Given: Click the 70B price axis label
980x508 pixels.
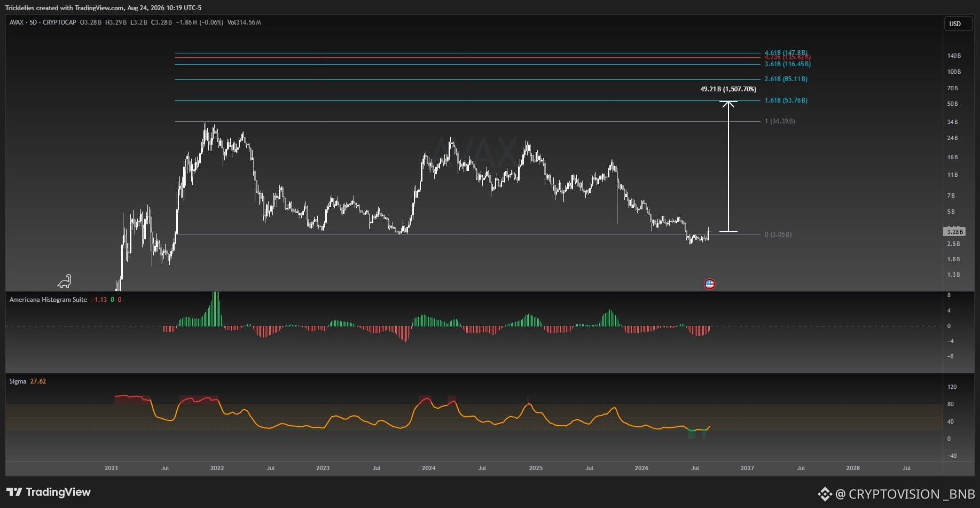Looking at the screenshot, I should click(x=952, y=88).
